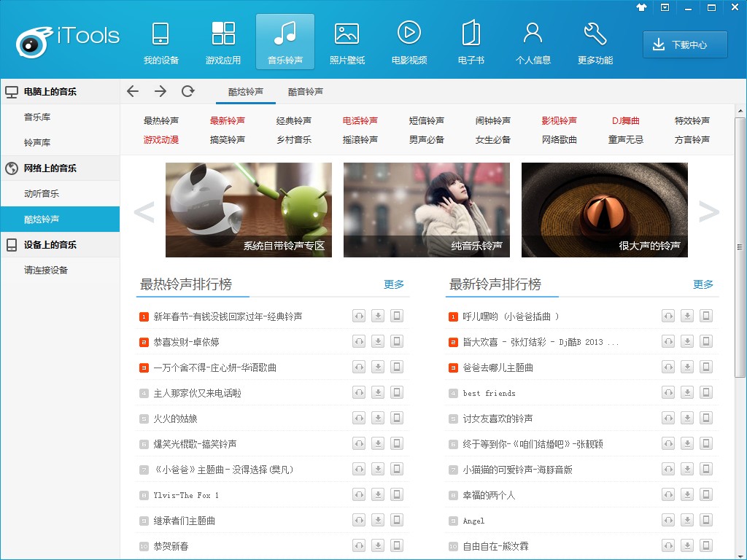This screenshot has width=747, height=560.
Task: Download the ringtone 呼儿嘿哟 (小爸爸插曲)
Action: [x=687, y=316]
